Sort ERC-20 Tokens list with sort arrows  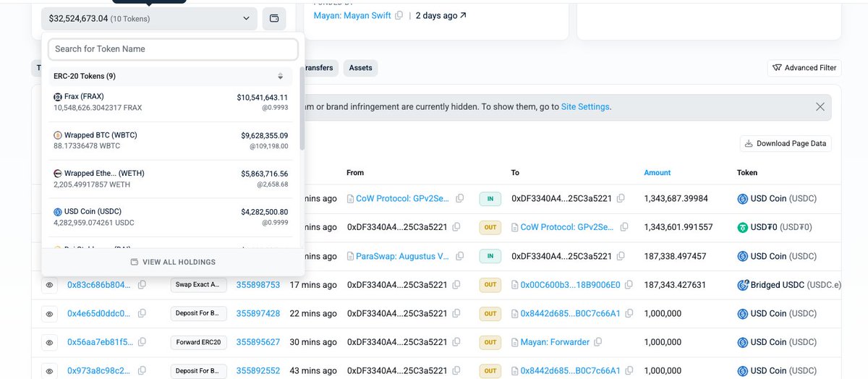281,76
